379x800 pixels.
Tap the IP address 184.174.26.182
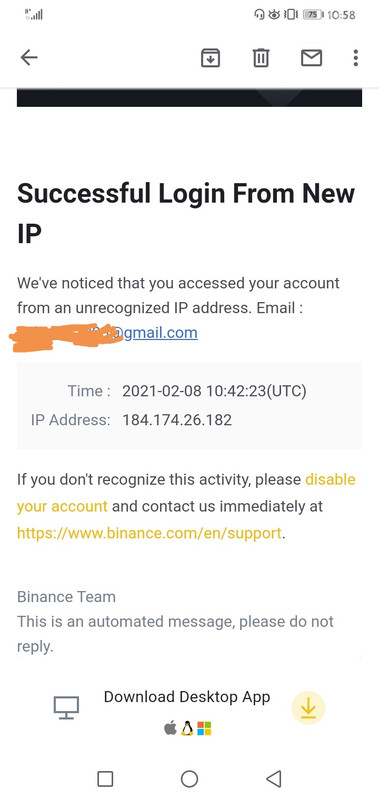pyautogui.click(x=177, y=420)
